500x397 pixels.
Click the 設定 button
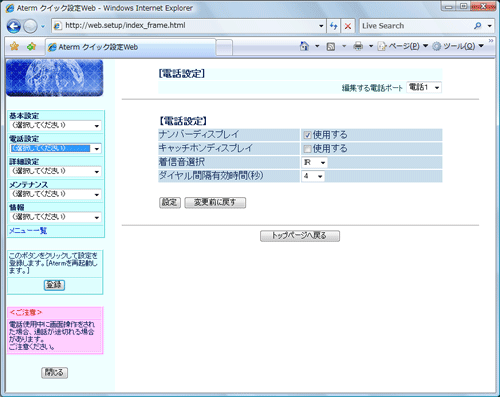170,202
